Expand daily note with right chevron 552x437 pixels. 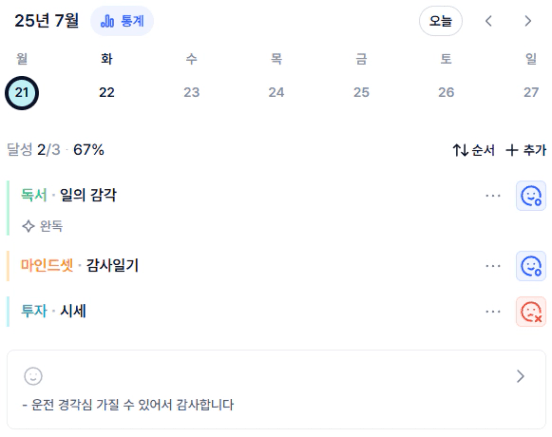[x=520, y=376]
